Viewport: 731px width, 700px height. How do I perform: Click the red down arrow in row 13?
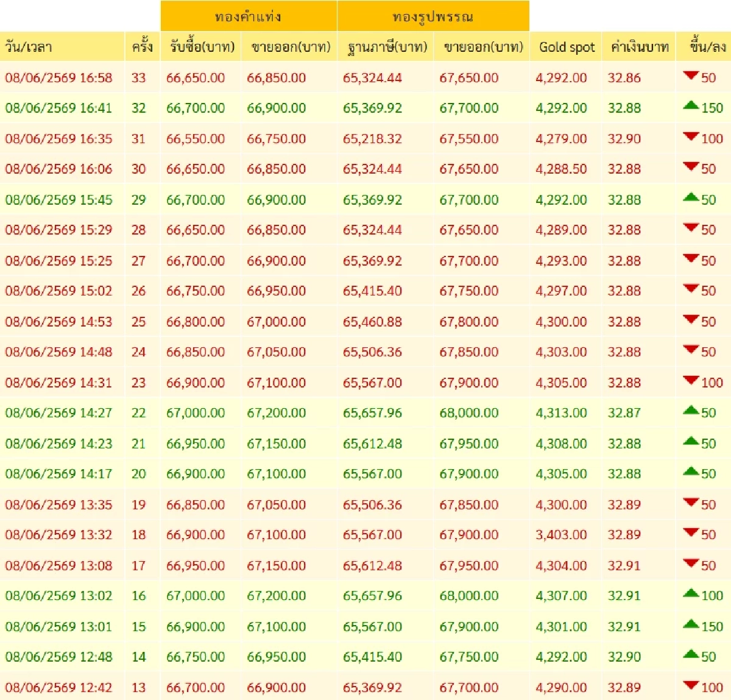coord(691,685)
